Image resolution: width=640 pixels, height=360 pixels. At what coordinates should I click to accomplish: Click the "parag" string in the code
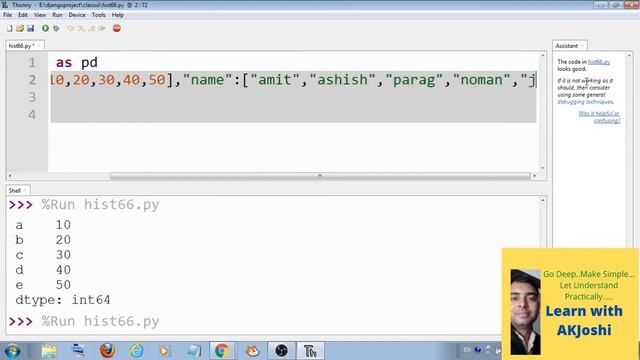414,80
